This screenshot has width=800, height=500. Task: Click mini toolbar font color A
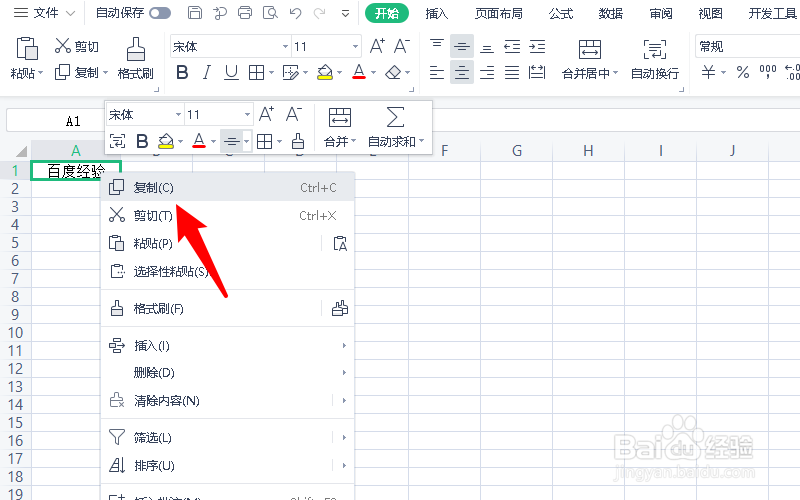click(199, 141)
